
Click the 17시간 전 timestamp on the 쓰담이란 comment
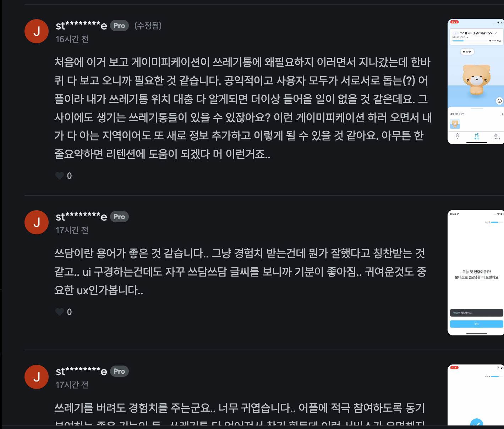tap(72, 230)
